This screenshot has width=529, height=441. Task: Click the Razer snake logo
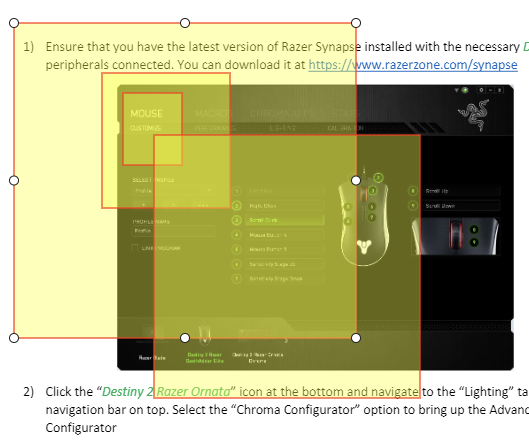click(x=474, y=115)
